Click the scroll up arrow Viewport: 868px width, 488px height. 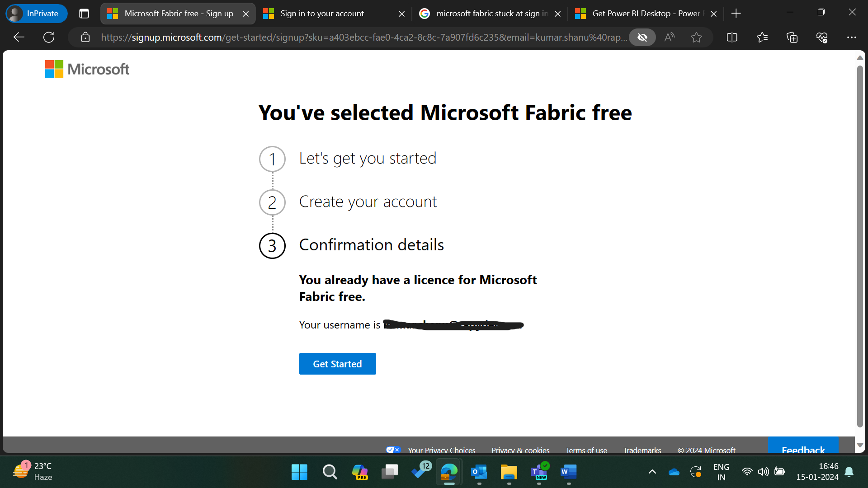coord(860,58)
